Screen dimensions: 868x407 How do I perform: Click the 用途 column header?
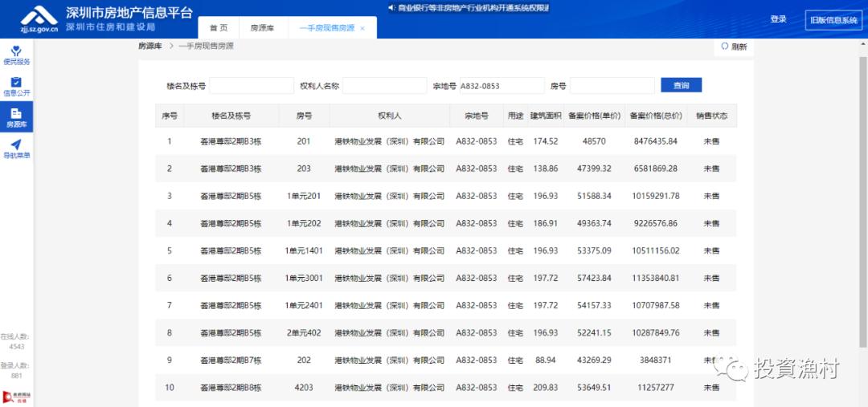[515, 116]
